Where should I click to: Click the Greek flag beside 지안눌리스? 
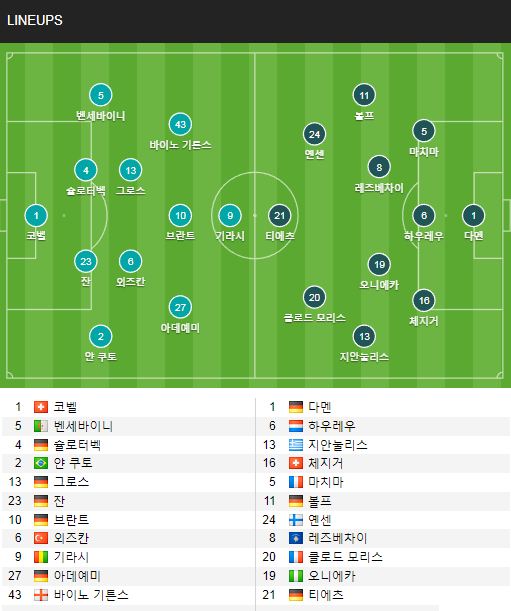coord(296,445)
